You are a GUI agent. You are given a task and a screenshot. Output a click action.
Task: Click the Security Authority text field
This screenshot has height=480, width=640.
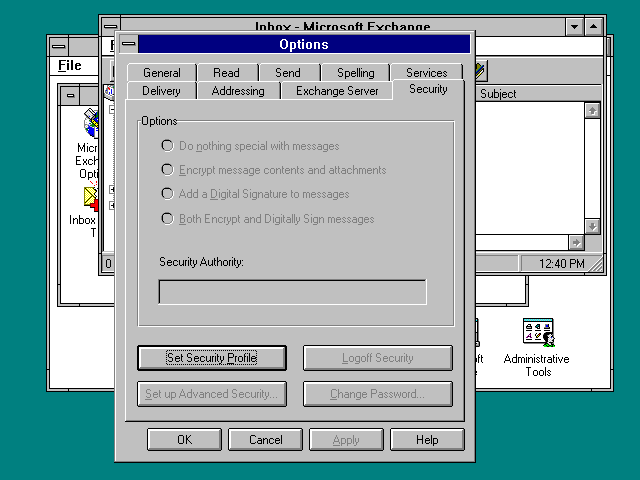[293, 292]
